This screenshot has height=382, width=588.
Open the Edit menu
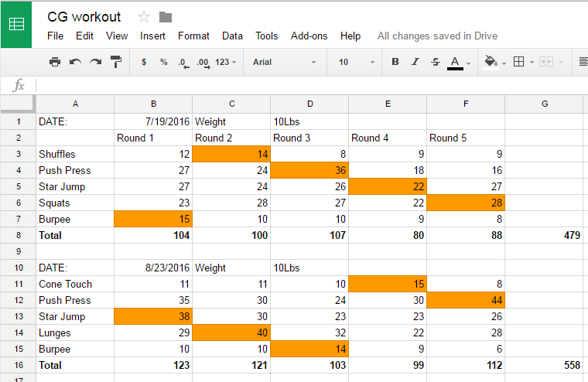(x=84, y=36)
